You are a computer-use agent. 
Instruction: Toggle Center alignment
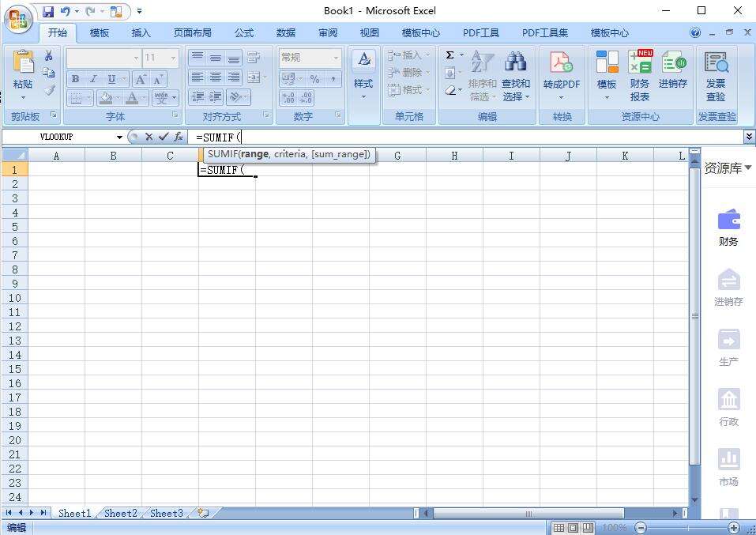point(216,77)
